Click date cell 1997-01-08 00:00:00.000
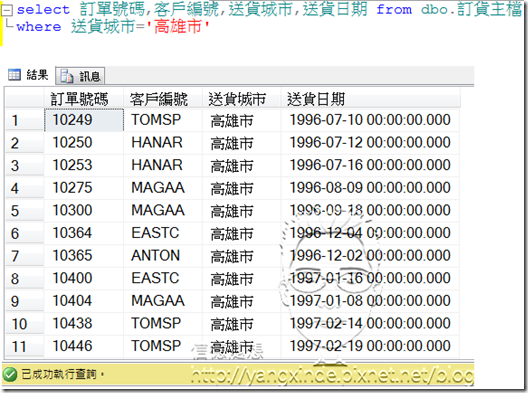This screenshot has height=393, width=528. pos(370,300)
